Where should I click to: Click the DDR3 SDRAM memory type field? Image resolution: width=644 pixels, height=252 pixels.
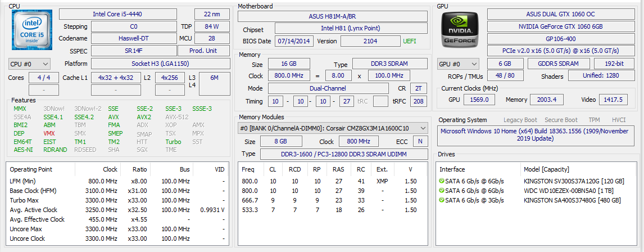point(390,64)
